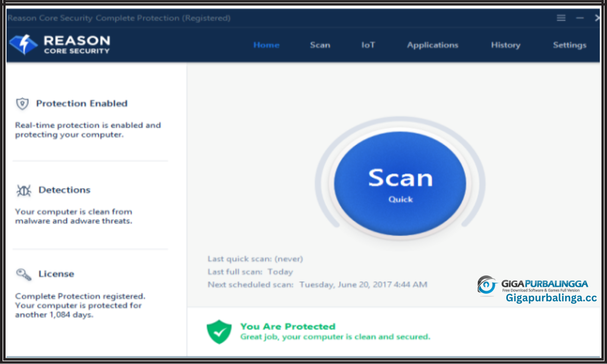Image resolution: width=607 pixels, height=364 pixels.
Task: Click 'Great job, your computer is clean' message
Action: coord(335,337)
